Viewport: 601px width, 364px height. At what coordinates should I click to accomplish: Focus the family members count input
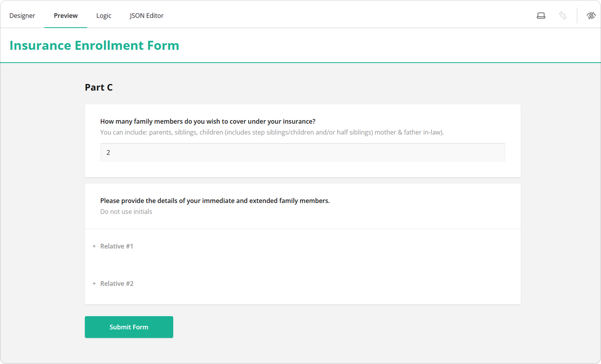(302, 152)
